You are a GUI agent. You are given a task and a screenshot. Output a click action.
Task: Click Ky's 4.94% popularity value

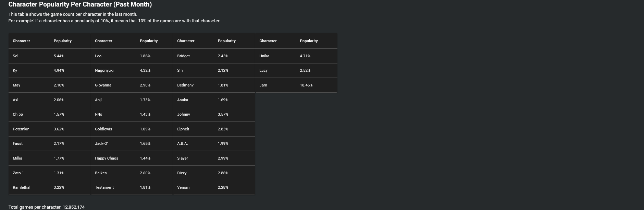tap(59, 70)
